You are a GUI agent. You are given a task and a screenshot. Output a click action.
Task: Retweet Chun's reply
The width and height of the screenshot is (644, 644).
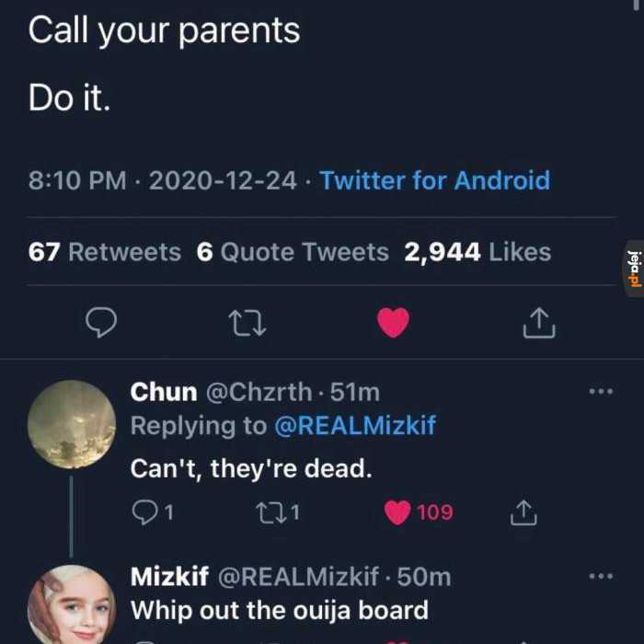(x=272, y=512)
